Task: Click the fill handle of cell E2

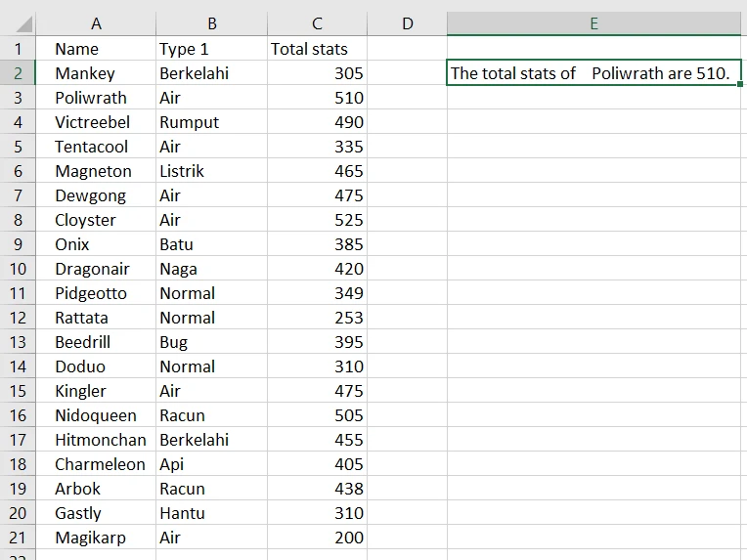Action: [739, 84]
